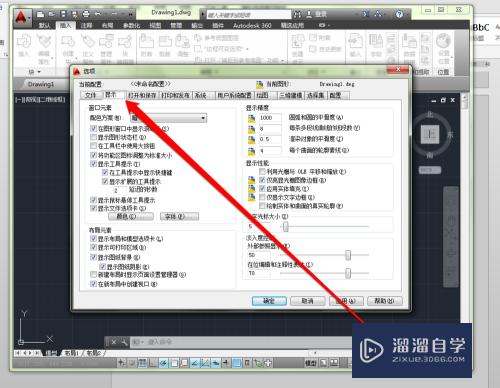Click the Autodesk Exchange X icon
This screenshot has height=388, width=500.
[x=366, y=14]
